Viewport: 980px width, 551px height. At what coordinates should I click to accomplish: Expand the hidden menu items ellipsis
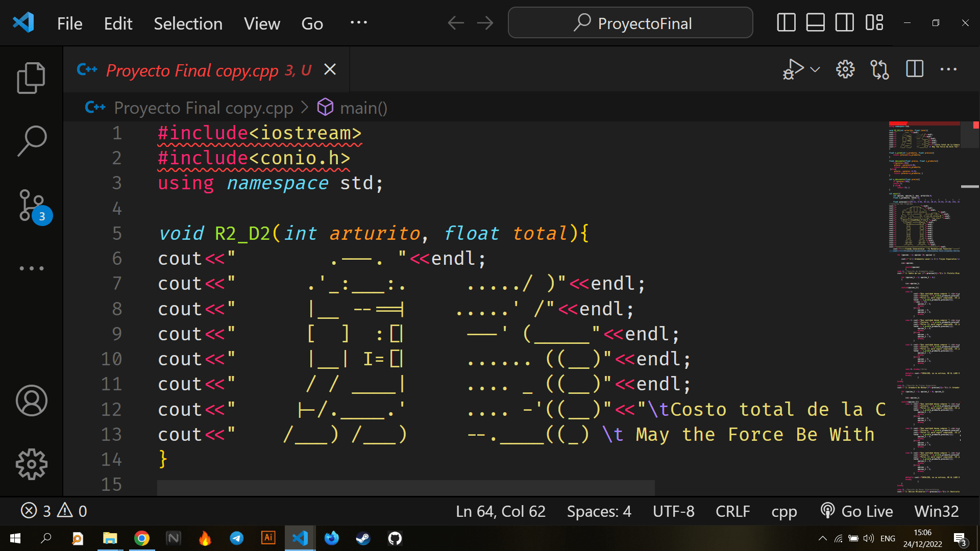point(358,22)
